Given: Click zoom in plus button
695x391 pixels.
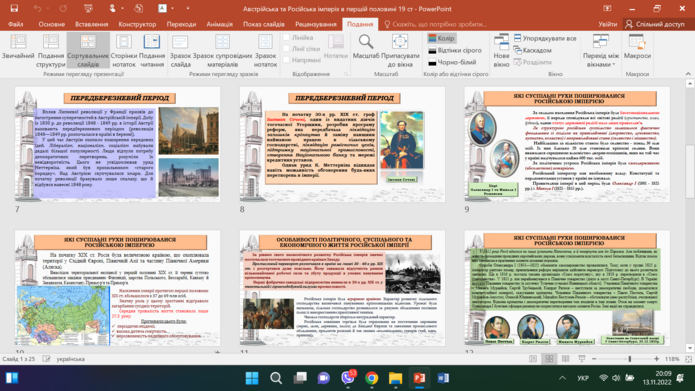Looking at the screenshot, I should (x=656, y=359).
